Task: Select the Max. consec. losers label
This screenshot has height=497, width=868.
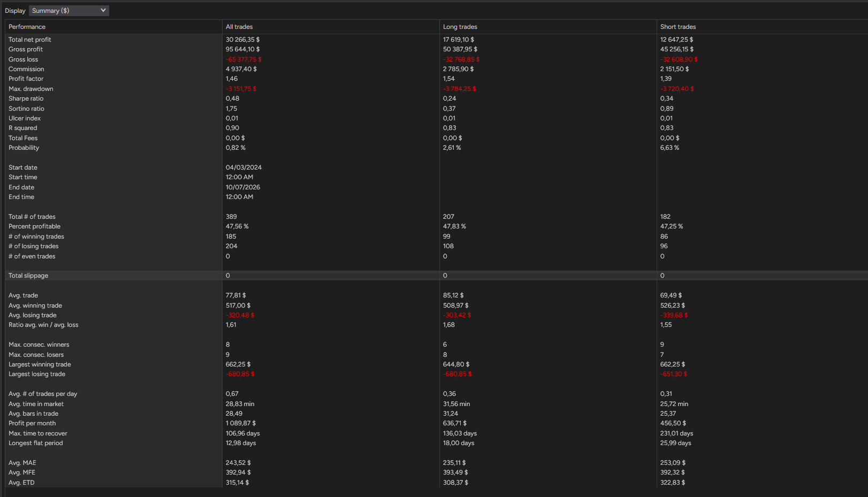Action: pos(36,355)
